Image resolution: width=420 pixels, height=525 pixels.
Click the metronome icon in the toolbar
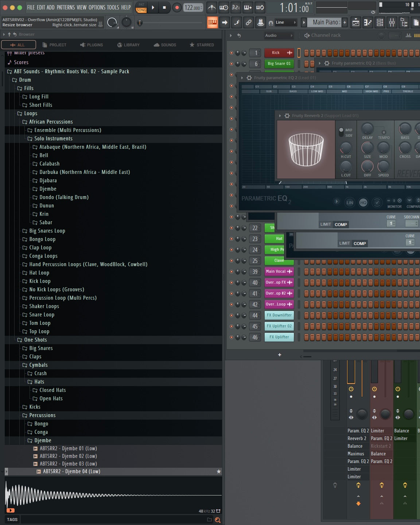tap(211, 7)
